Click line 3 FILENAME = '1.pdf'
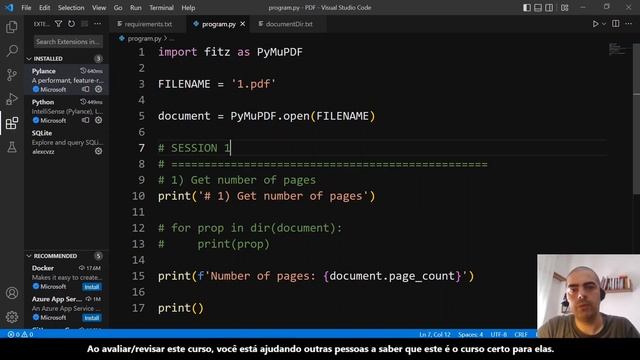Screen dimensions: 640x360 217,84
